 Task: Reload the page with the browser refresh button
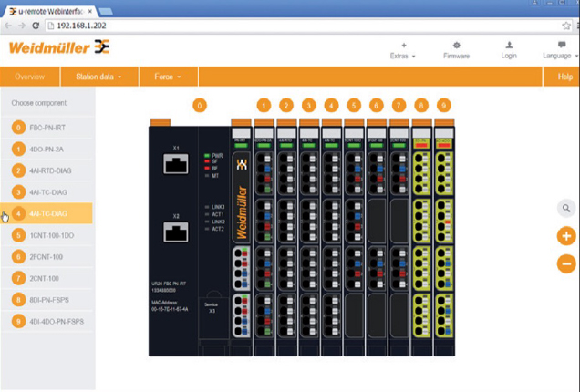point(36,26)
